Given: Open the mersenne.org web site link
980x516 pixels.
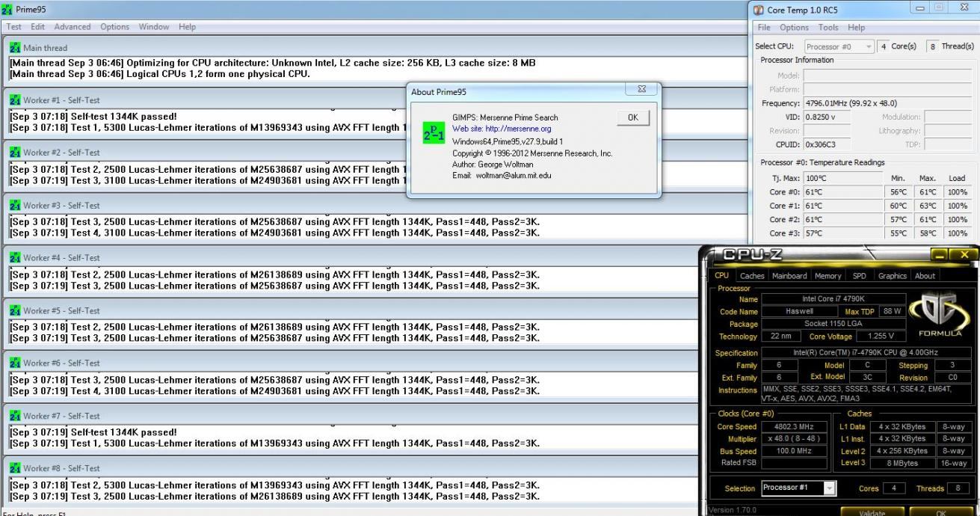Looking at the screenshot, I should 502,129.
